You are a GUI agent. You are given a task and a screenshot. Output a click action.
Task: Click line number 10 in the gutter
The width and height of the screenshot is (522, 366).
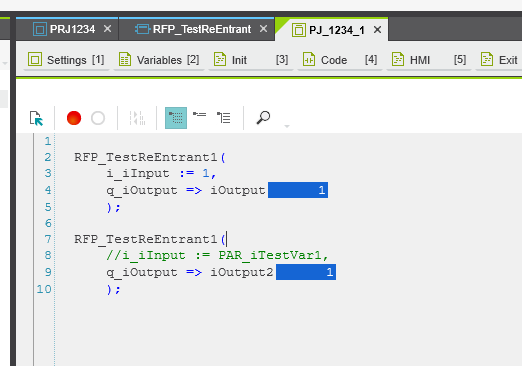(44, 289)
